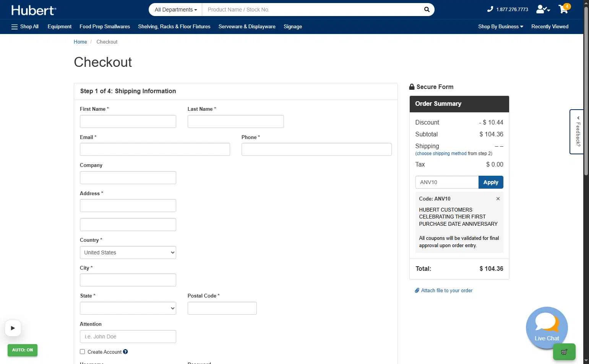
Task: Click the City field
Action: tap(128, 280)
